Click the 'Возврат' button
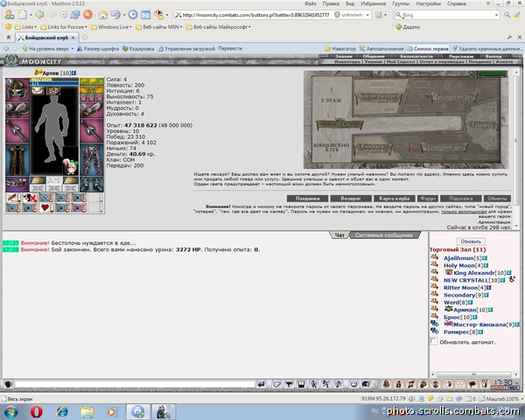The image size is (525, 420). click(351, 199)
